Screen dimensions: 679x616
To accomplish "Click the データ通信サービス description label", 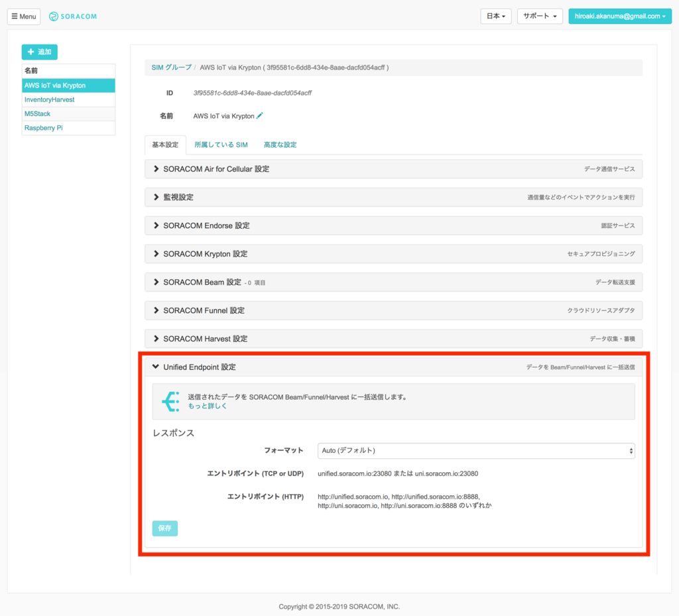I will click(x=609, y=169).
